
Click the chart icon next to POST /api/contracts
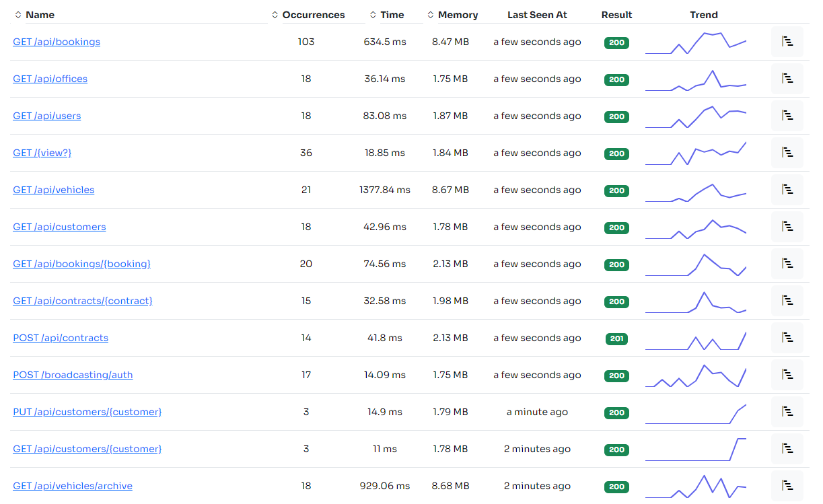(x=787, y=338)
